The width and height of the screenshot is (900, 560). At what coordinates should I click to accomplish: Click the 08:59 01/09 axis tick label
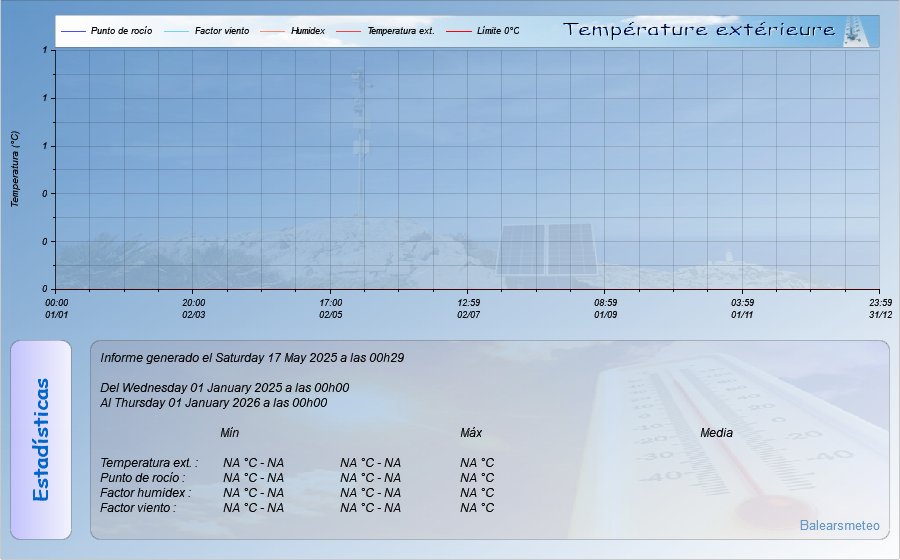606,309
